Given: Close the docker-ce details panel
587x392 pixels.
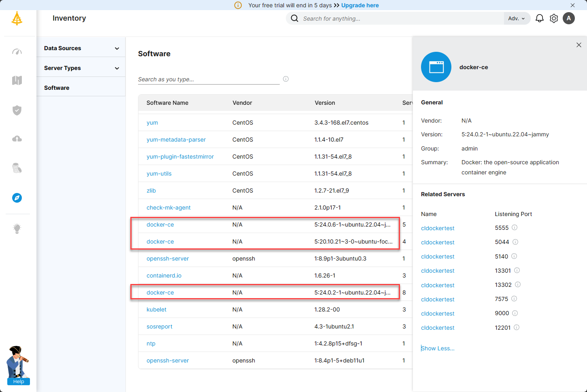Looking at the screenshot, I should 579,45.
